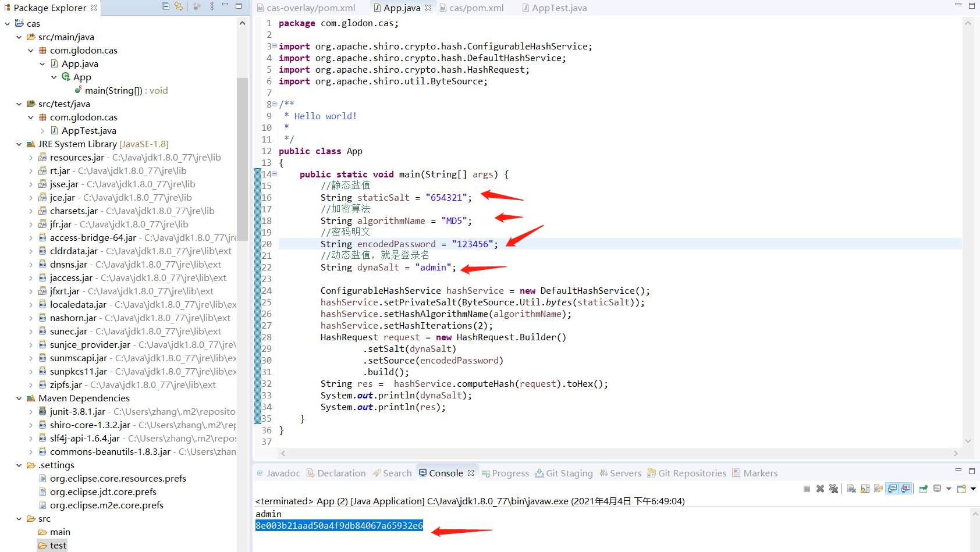980x552 pixels.
Task: Open Display Selected Console dropdown arrow
Action: [x=949, y=489]
